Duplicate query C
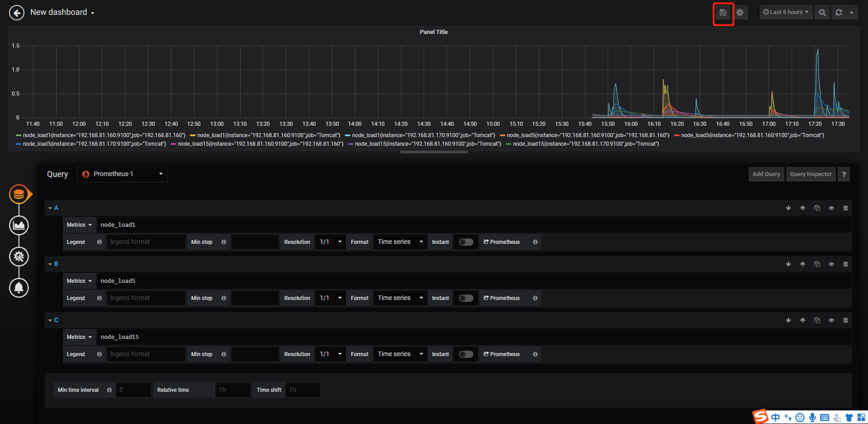868x424 pixels. coord(817,320)
